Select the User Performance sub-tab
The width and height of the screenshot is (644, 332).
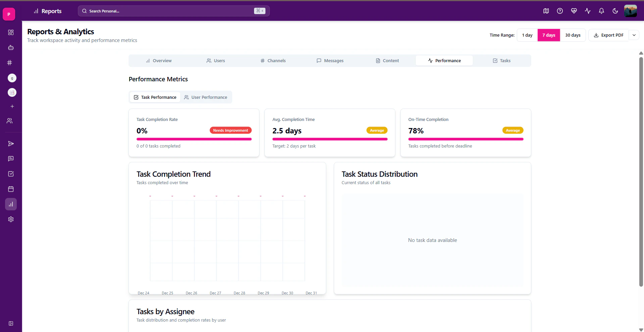pos(205,97)
